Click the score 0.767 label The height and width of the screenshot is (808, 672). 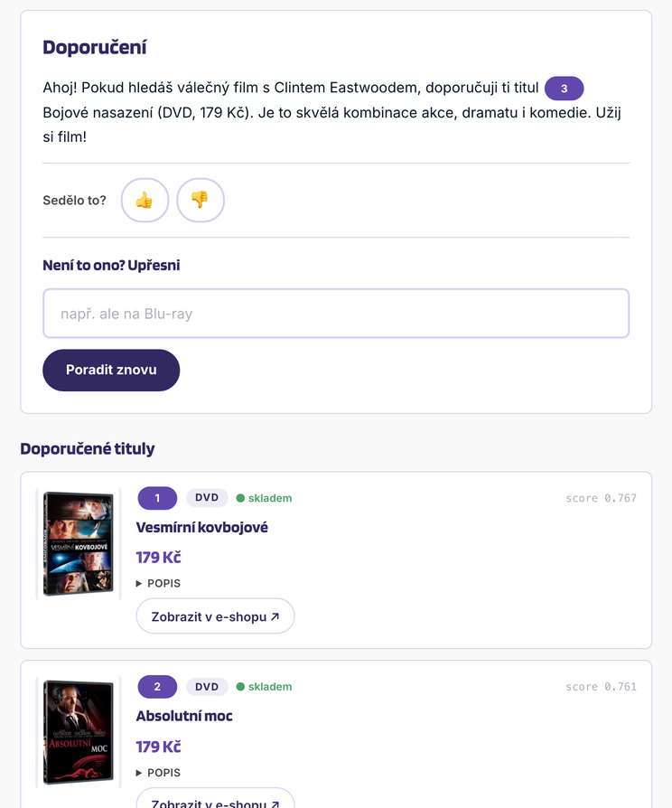[x=601, y=498]
